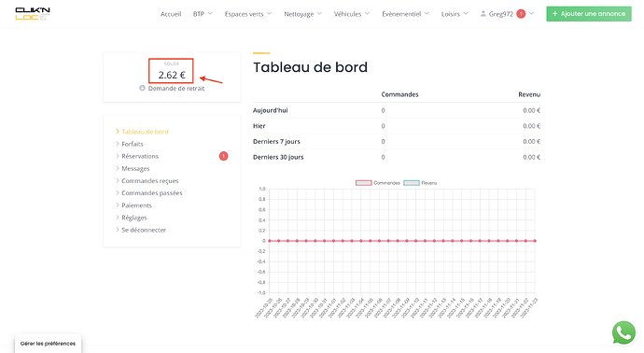Click the 2.62 € balance amount
The image size is (644, 353).
(x=172, y=75)
